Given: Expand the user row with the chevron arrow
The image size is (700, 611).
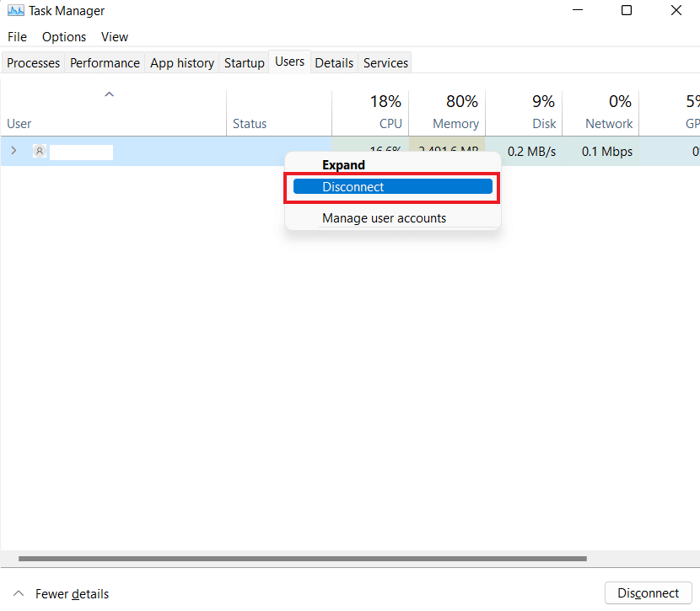Looking at the screenshot, I should (x=13, y=151).
